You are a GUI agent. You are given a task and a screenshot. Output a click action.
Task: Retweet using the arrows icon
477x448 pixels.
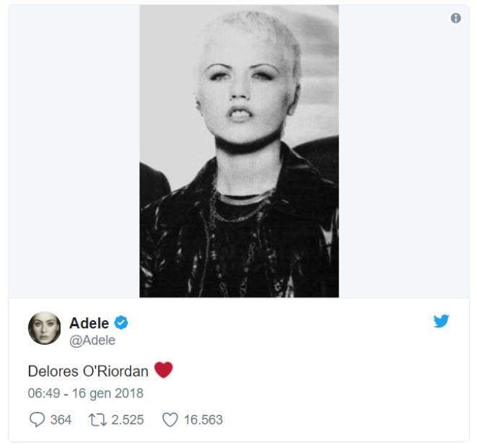[97, 420]
